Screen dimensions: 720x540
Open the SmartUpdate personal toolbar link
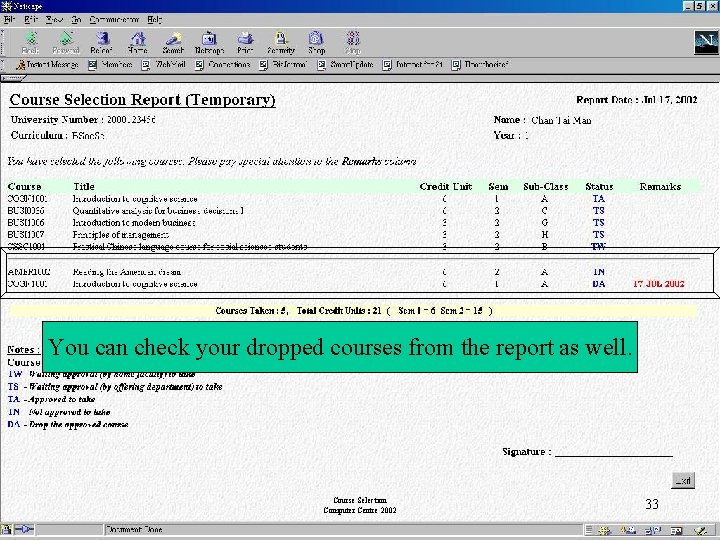point(346,65)
